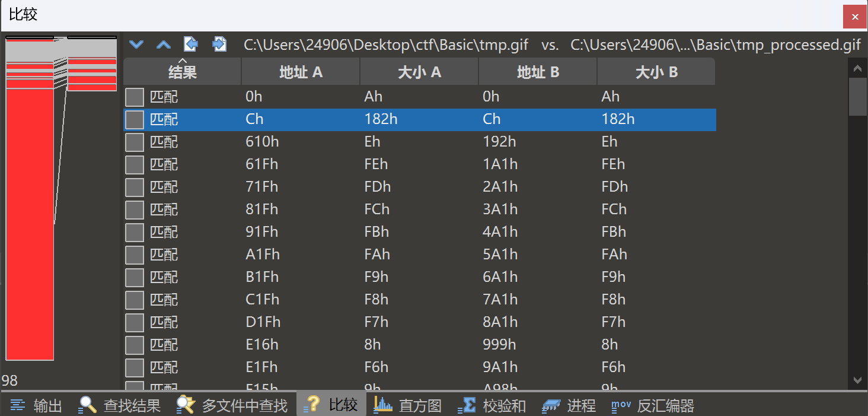The width and height of the screenshot is (868, 416).
Task: Click the square box in the 0h row
Action: 135,97
